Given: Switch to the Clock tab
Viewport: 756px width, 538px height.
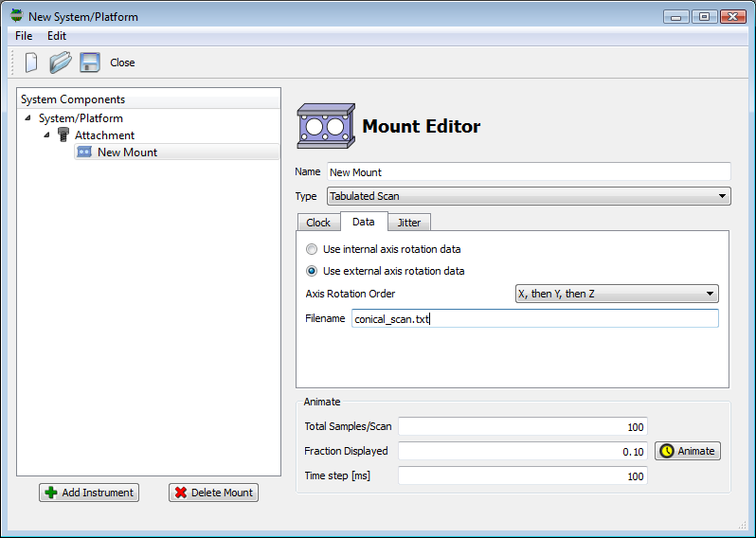Looking at the screenshot, I should 318,223.
